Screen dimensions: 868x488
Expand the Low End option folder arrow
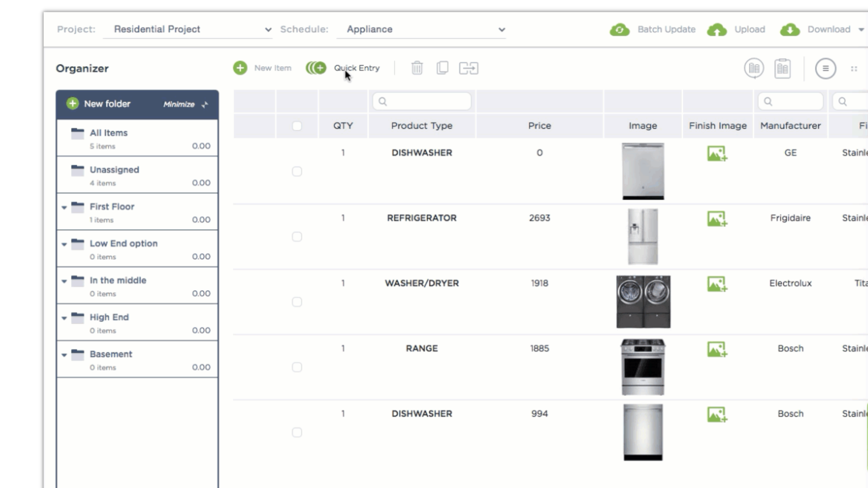click(64, 244)
